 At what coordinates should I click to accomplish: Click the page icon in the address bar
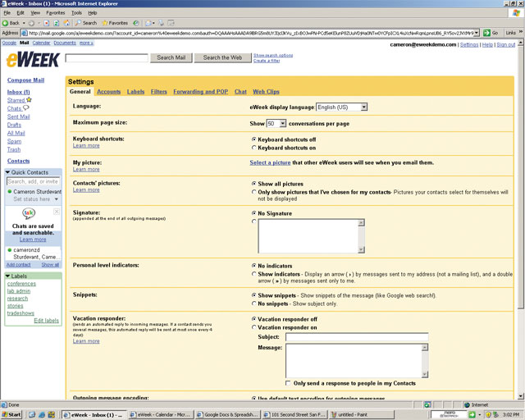[25, 33]
